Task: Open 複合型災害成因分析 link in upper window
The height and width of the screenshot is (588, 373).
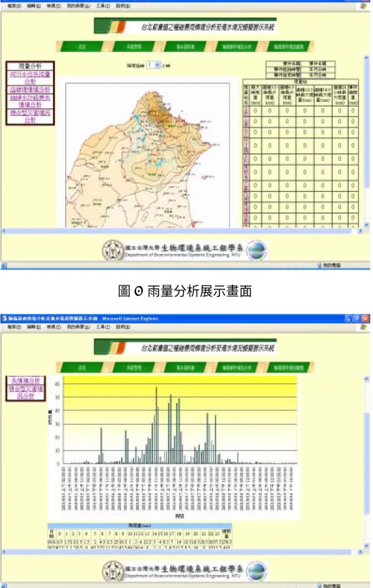Action: tap(30, 116)
